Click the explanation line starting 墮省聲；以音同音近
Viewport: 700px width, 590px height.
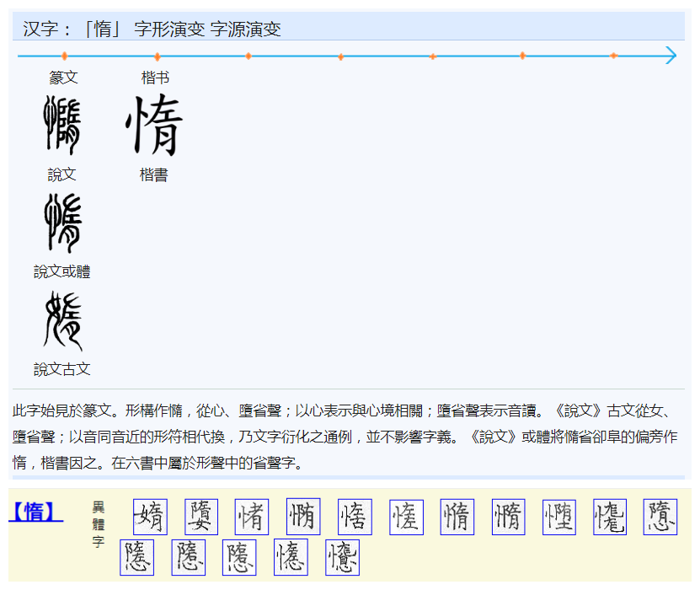345,437
